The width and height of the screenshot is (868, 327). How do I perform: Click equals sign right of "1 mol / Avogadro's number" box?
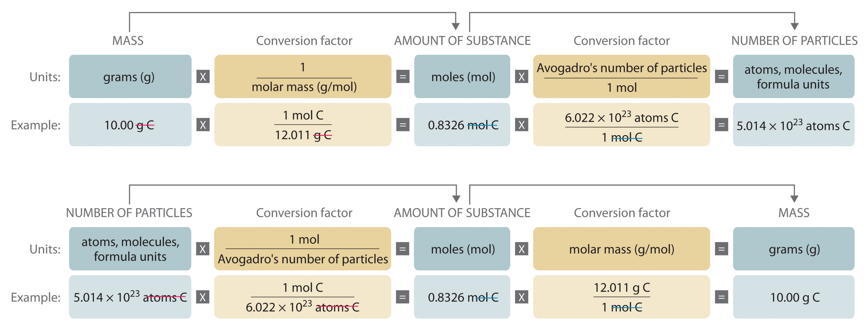(x=402, y=249)
